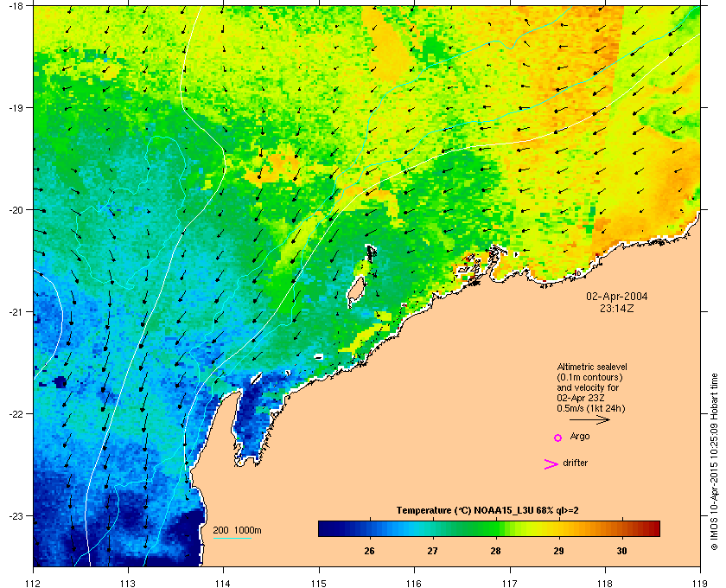
Task: Click the 'Altimetric sealevel' legend text
Action: pos(592,367)
